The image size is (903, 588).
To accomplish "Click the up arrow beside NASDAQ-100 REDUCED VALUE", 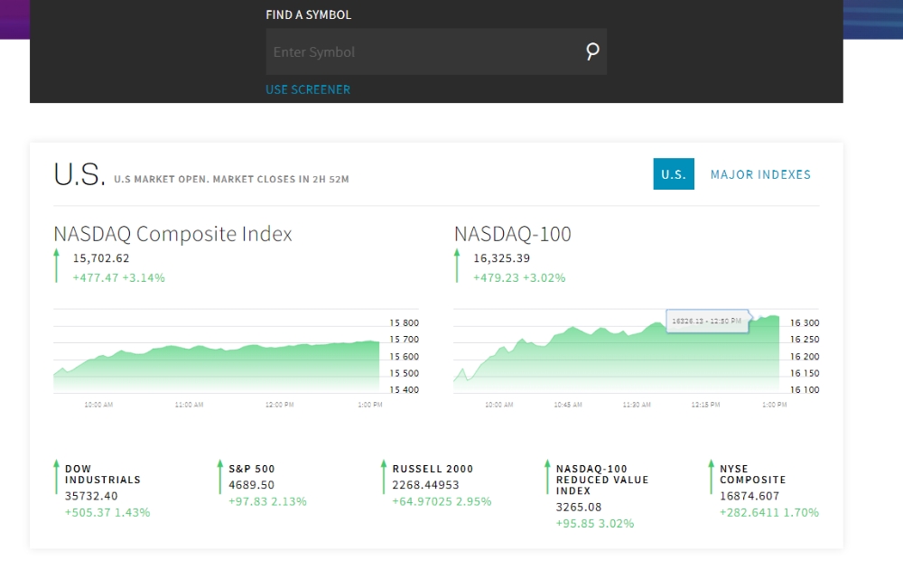I will [x=547, y=477].
